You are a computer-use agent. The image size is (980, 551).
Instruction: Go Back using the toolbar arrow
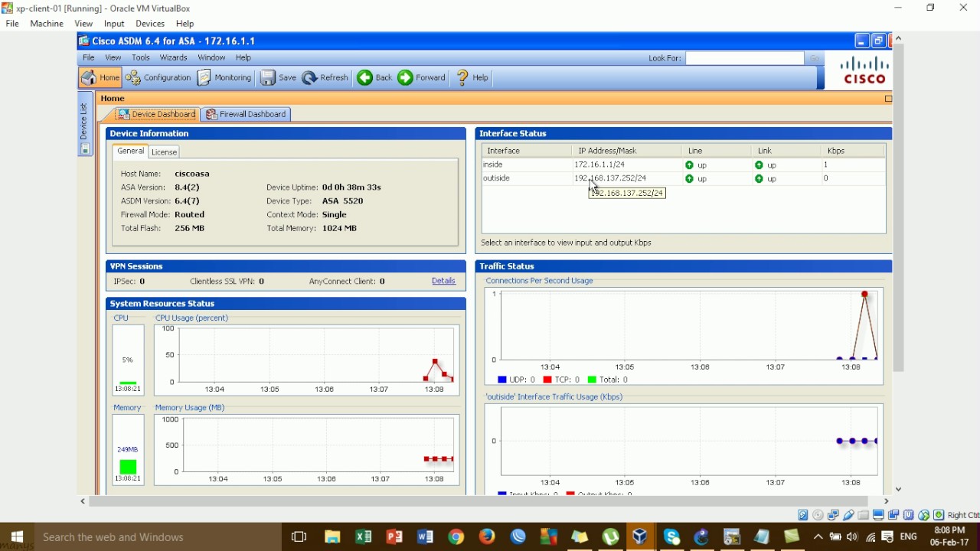tap(375, 77)
